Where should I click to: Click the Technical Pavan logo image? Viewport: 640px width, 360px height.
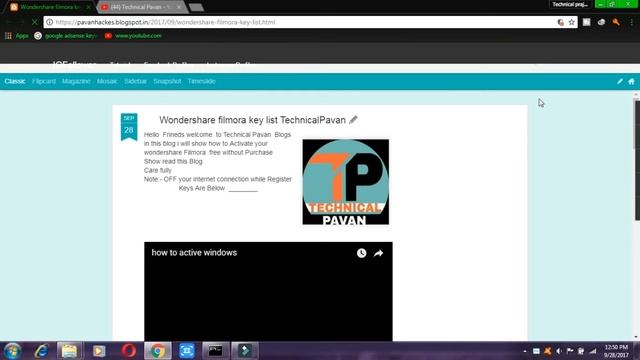(346, 182)
